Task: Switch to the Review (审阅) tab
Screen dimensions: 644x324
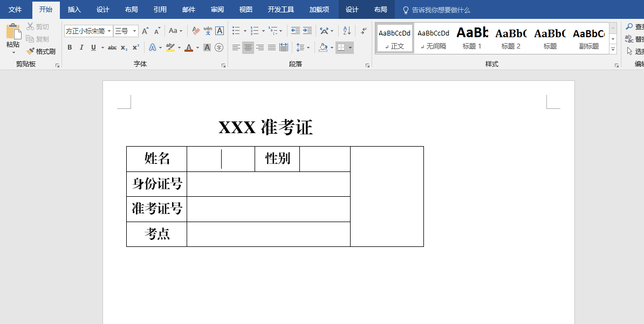Action: [x=217, y=10]
